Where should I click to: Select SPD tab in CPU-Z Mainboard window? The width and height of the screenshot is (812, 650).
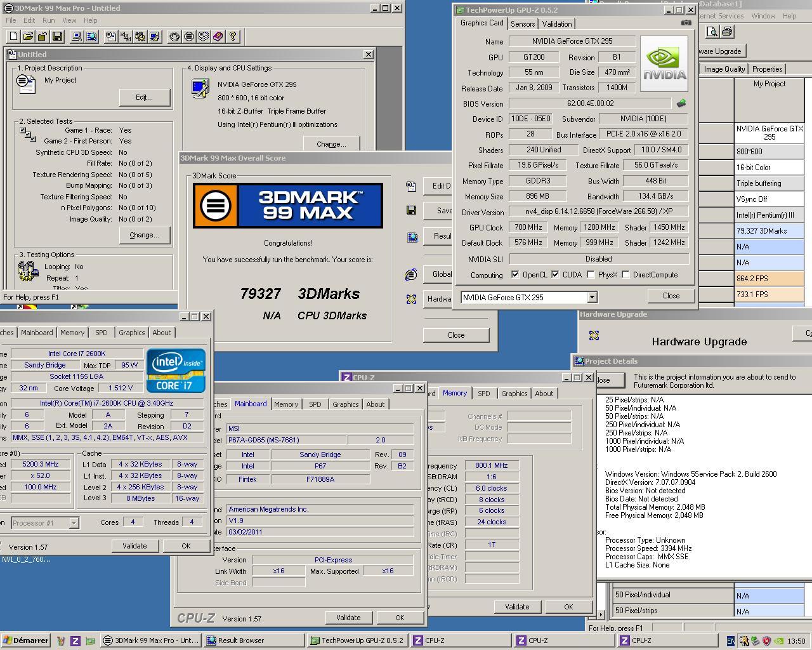point(315,404)
